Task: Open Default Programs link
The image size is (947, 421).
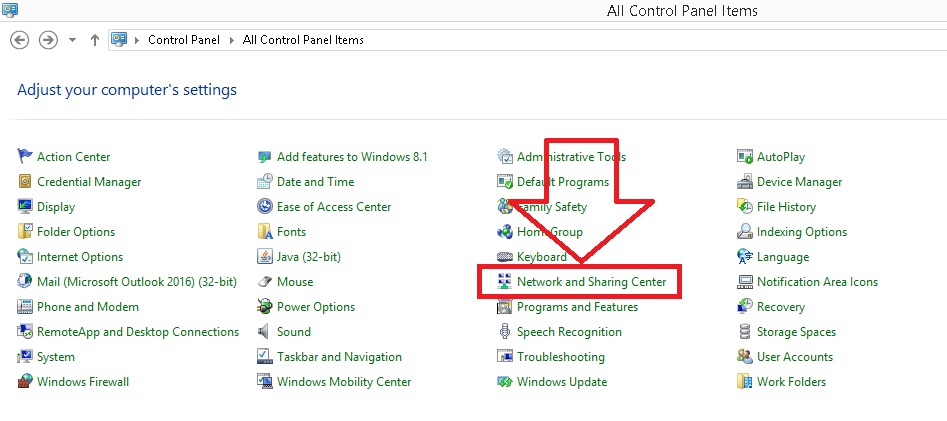Action: [x=563, y=182]
